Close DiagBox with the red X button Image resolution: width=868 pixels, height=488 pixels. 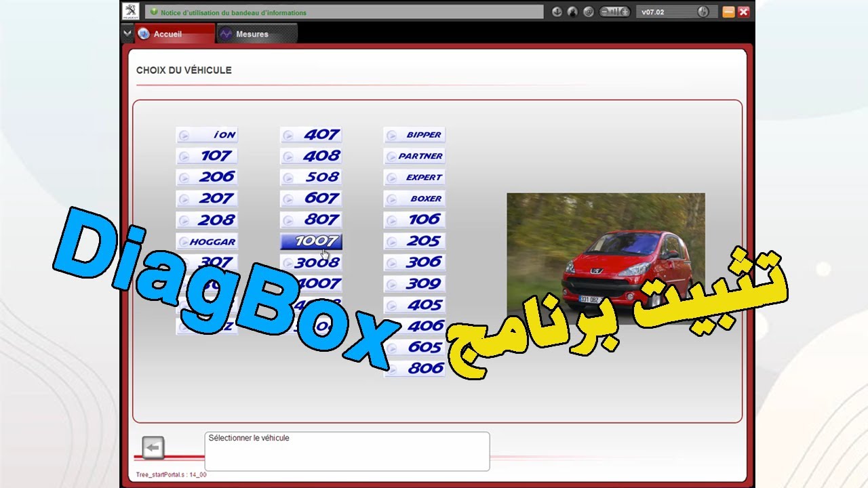click(744, 12)
